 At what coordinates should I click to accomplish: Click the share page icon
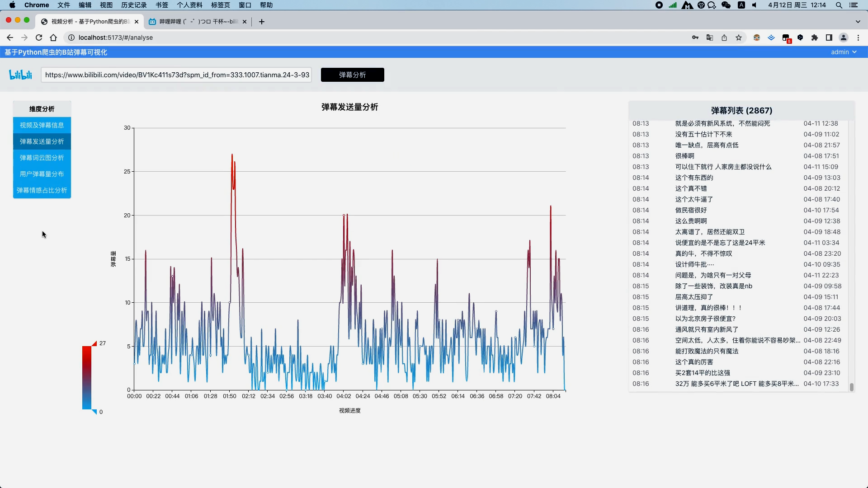point(724,38)
